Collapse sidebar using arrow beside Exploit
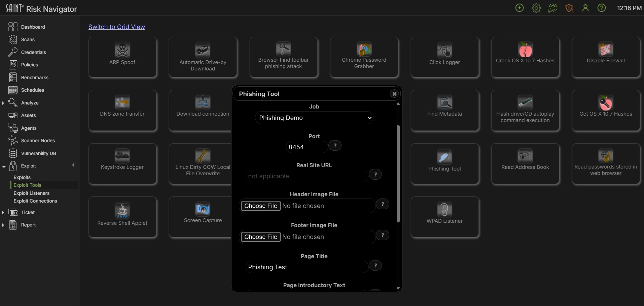Image resolution: width=644 pixels, height=306 pixels. 73,165
